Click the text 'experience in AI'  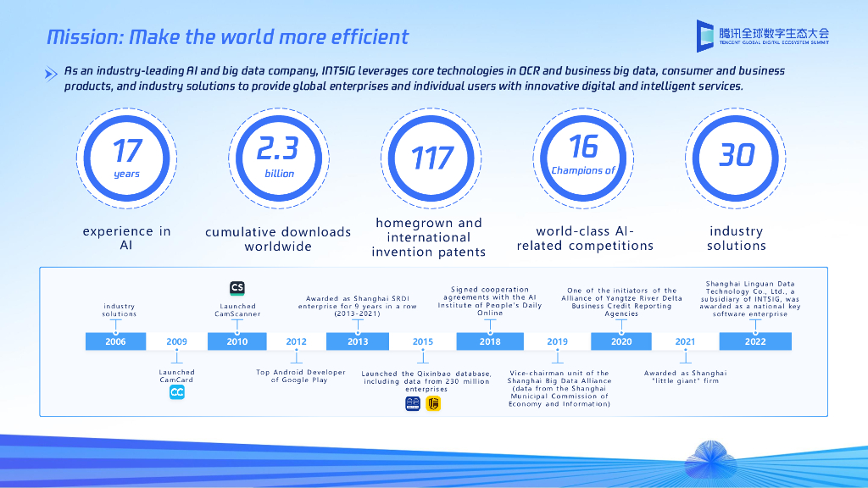(x=127, y=238)
